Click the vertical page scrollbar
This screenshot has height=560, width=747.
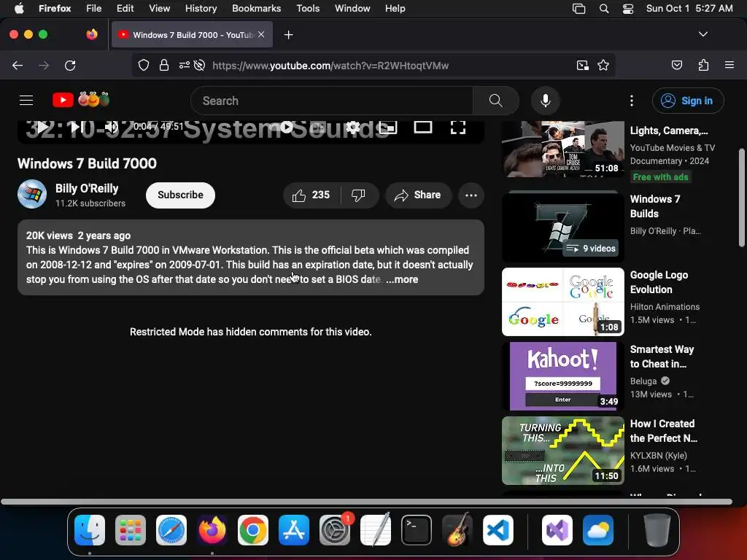742,198
